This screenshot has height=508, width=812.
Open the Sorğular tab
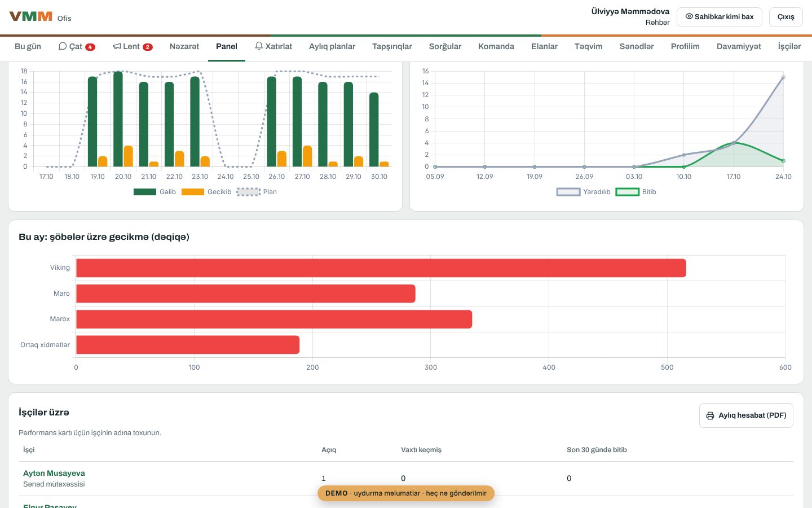[445, 46]
